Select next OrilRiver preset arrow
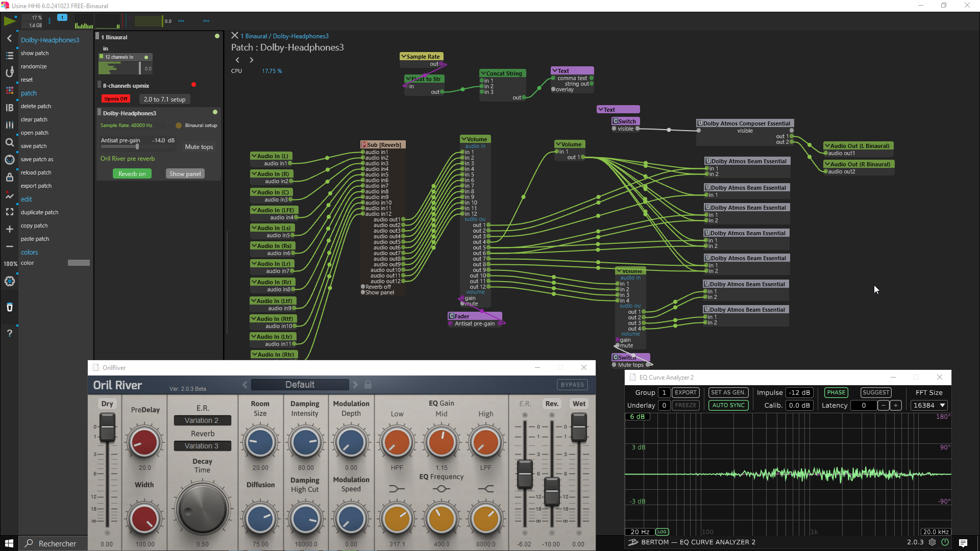This screenshot has height=551, width=980. [x=356, y=385]
